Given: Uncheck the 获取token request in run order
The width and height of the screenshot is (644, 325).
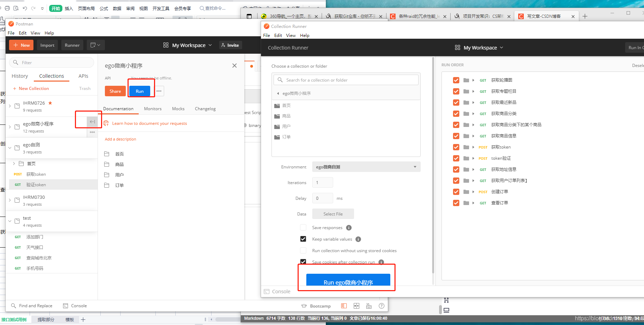Looking at the screenshot, I should [x=456, y=147].
